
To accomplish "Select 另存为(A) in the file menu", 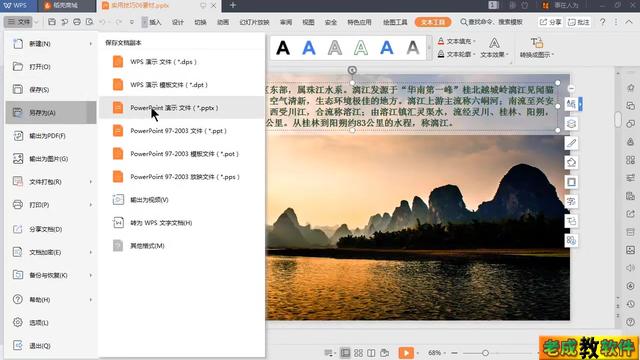I will point(51,112).
